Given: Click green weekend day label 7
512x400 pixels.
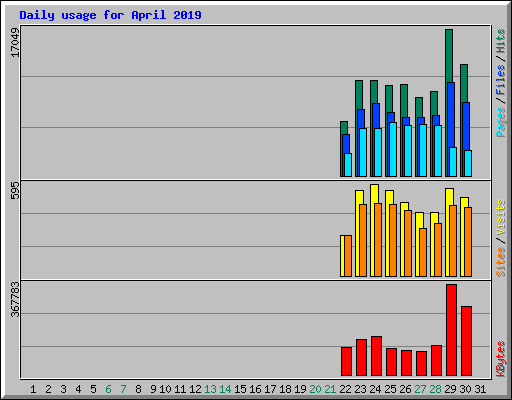Looking at the screenshot, I should pos(123,389).
